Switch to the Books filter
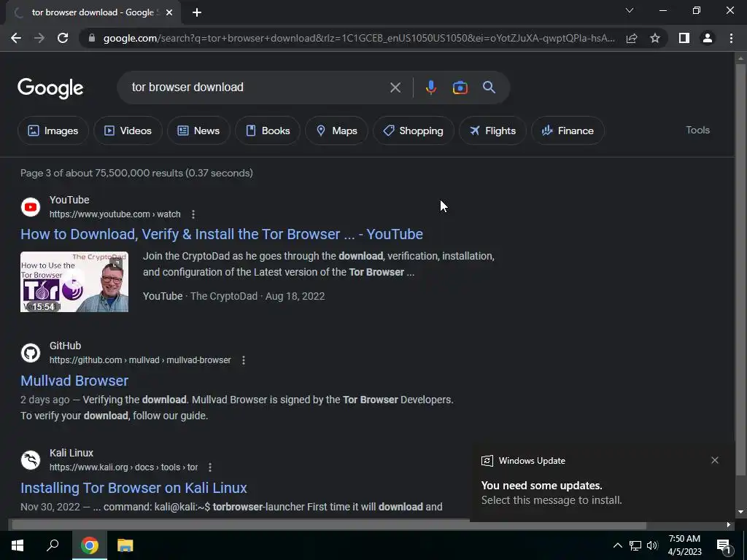The image size is (747, 560). click(267, 131)
